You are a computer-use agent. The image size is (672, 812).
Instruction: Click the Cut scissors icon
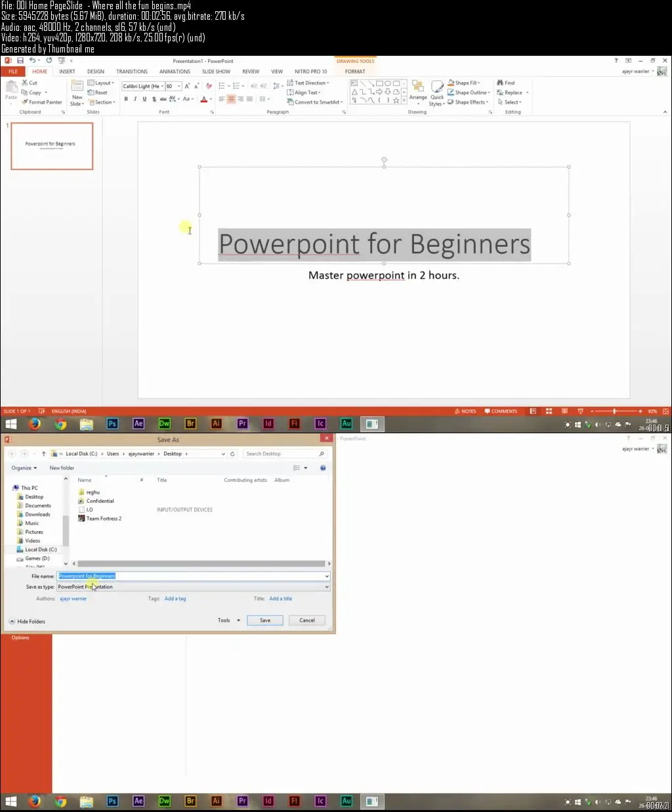click(x=25, y=83)
